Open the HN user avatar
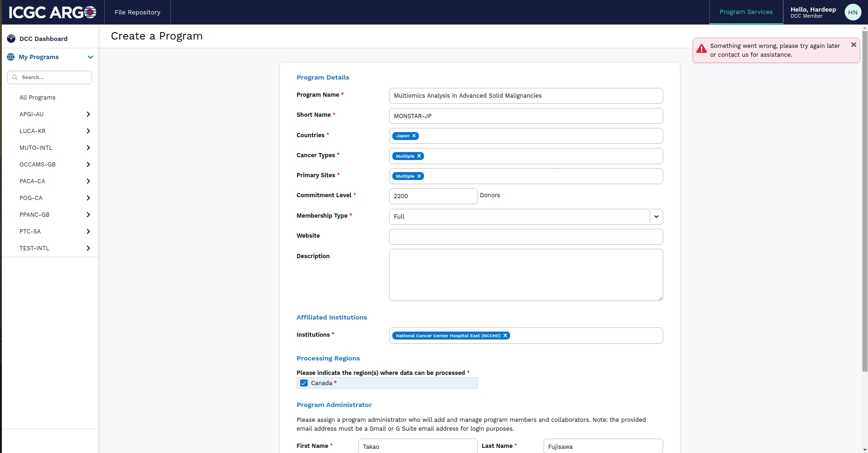 [x=853, y=12]
